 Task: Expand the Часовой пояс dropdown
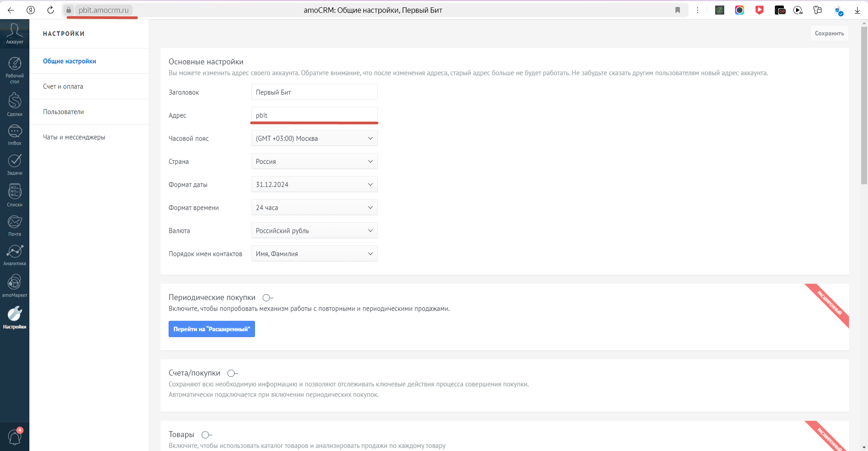pos(314,138)
